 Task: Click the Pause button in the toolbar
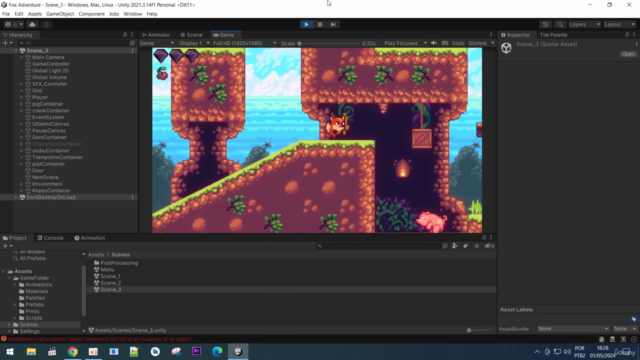(320, 24)
